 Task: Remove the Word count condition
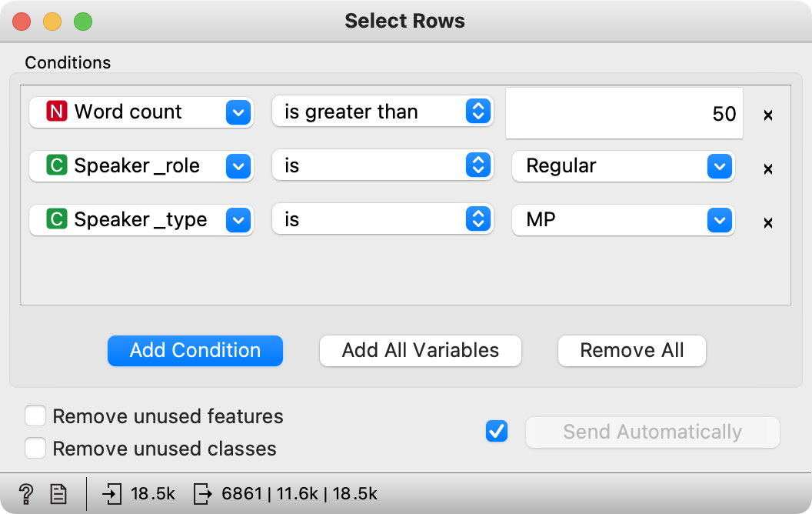[x=767, y=115]
